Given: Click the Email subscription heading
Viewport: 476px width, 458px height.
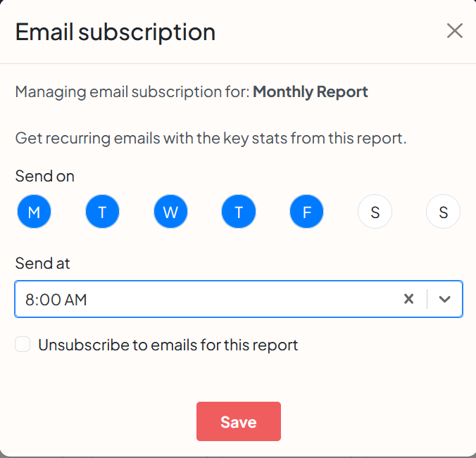Looking at the screenshot, I should point(115,32).
